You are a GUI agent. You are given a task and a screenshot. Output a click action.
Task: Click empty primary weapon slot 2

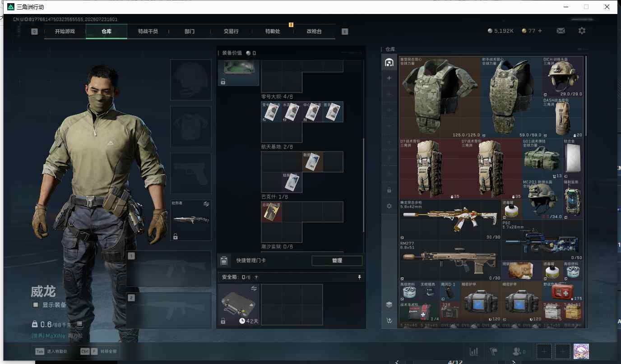tap(169, 310)
